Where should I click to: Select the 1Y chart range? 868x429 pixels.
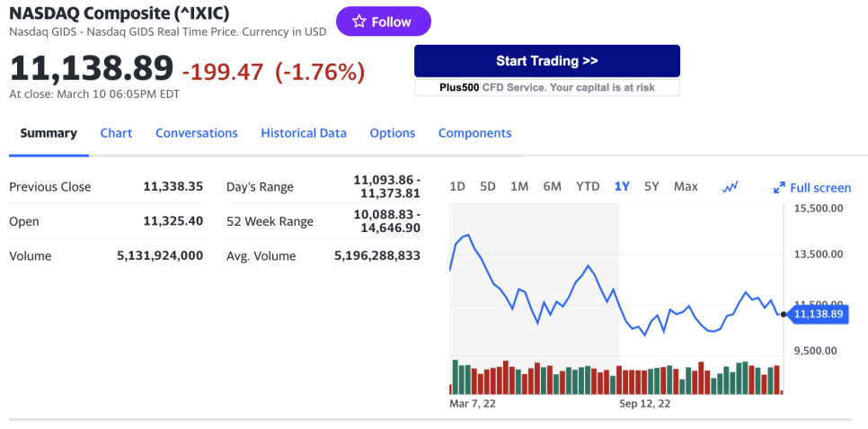click(x=622, y=186)
